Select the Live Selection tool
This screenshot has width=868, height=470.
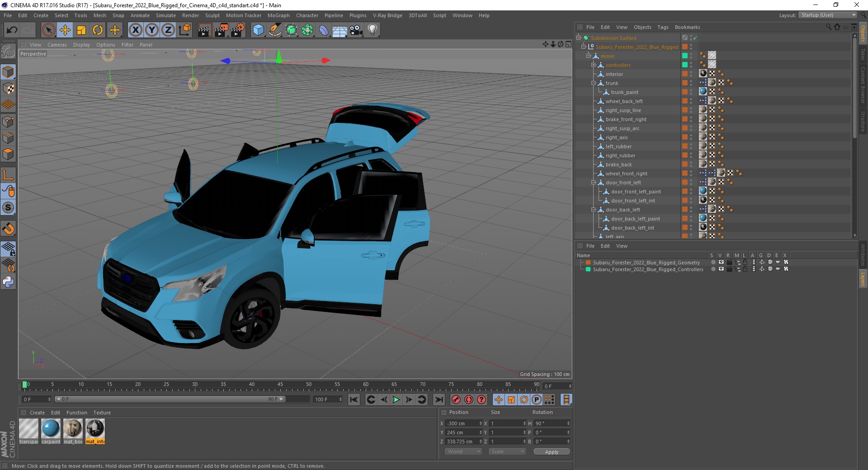[48, 30]
